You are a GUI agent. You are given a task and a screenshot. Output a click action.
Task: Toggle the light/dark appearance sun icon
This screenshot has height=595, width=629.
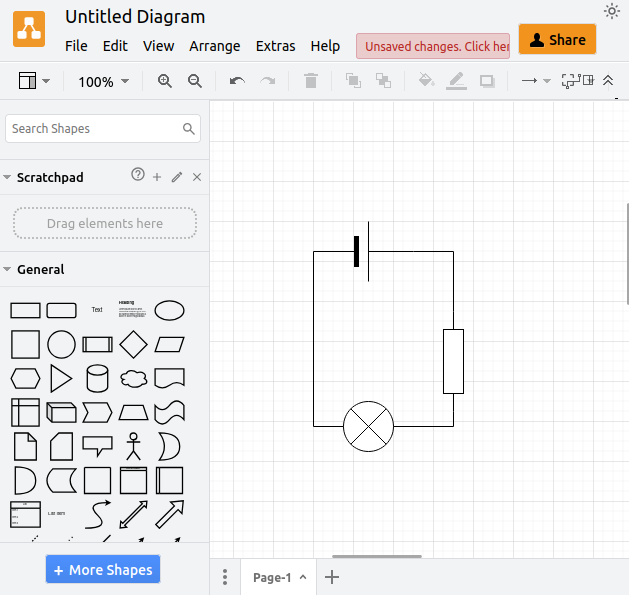coord(611,11)
